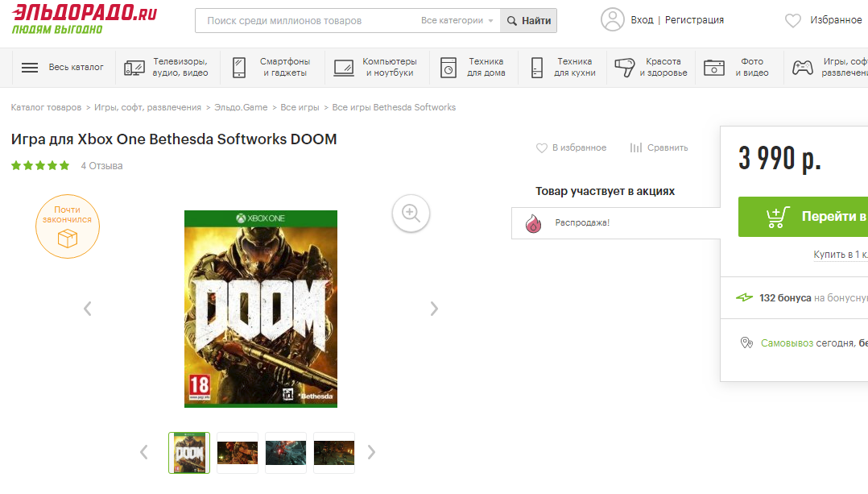Click the favorites heart icon in header
Viewport: 868px width, 494px height.
tap(792, 20)
